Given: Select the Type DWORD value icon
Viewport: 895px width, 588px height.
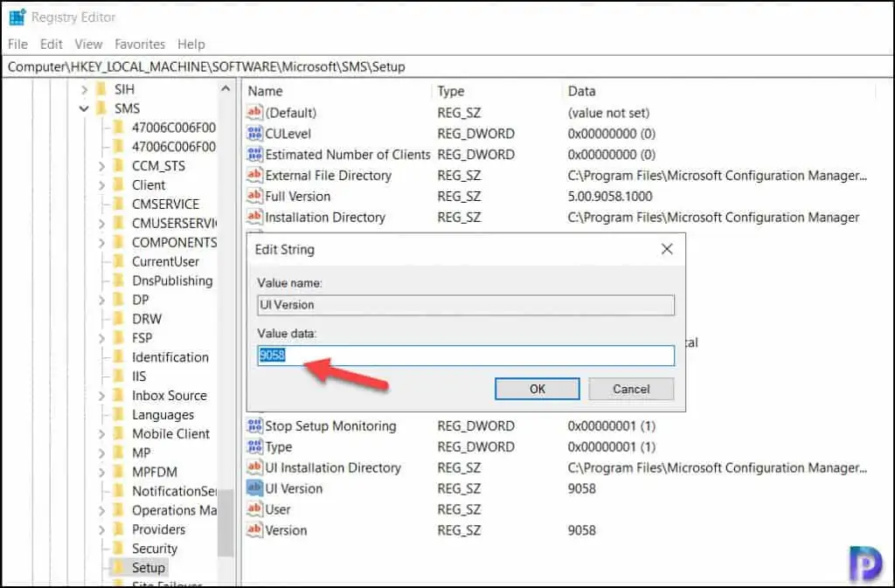Looking at the screenshot, I should (254, 446).
